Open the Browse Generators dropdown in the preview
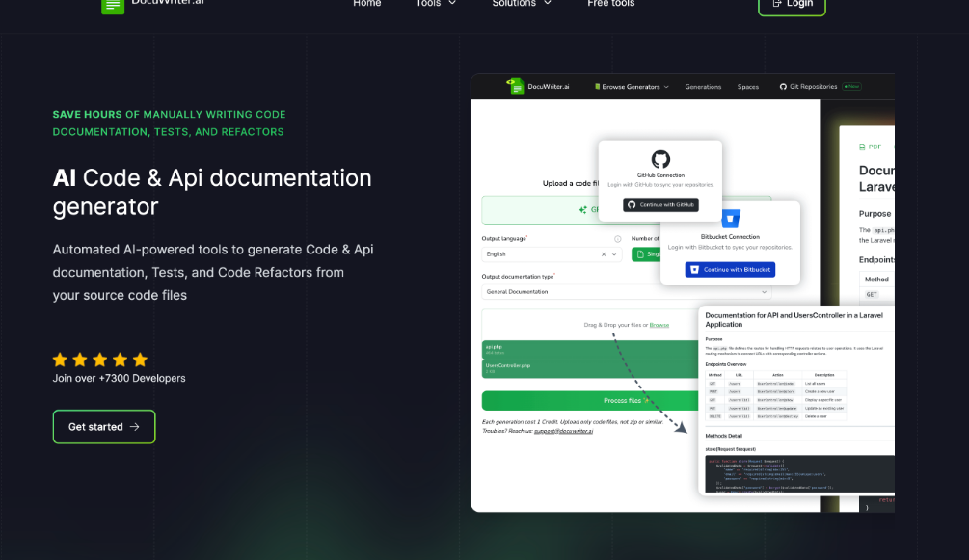 coord(632,87)
